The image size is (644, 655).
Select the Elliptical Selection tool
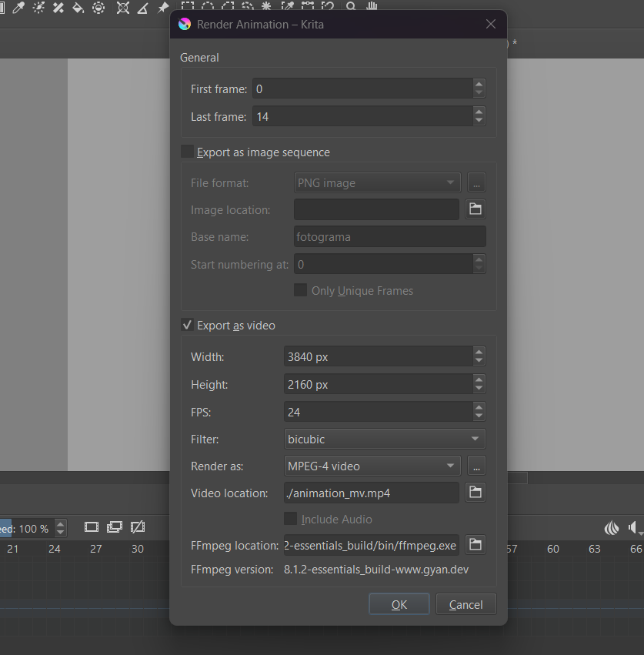click(208, 6)
